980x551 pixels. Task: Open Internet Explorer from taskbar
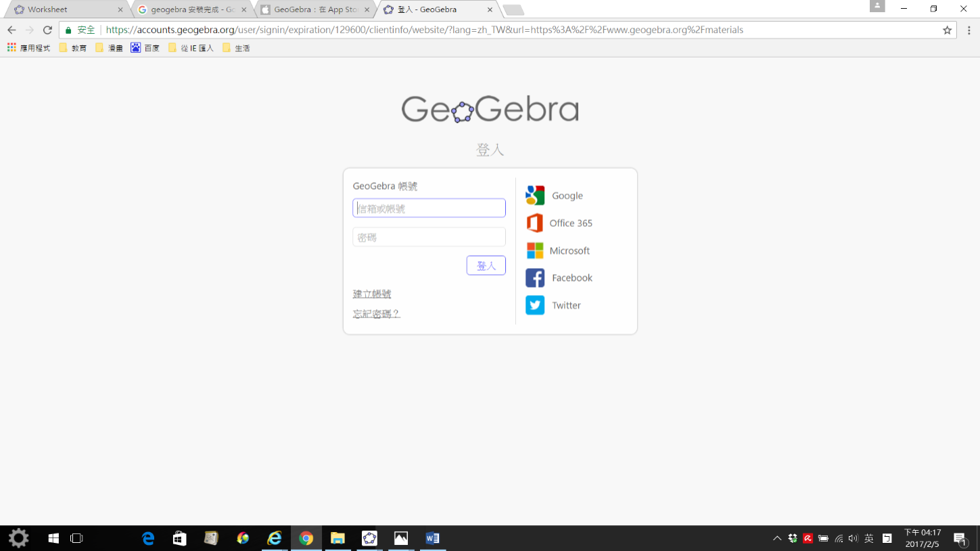click(274, 538)
